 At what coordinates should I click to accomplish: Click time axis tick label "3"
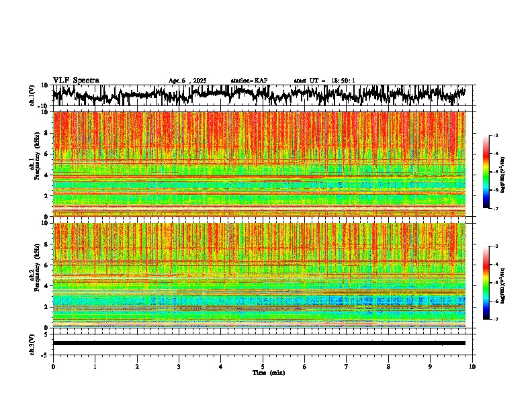point(179,367)
